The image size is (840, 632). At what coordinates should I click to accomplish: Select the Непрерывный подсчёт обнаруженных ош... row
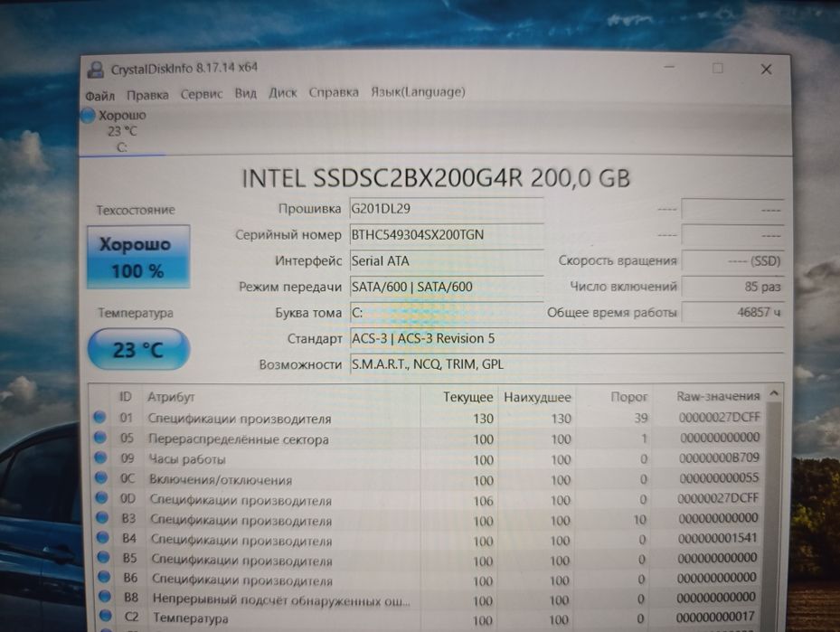click(x=429, y=599)
